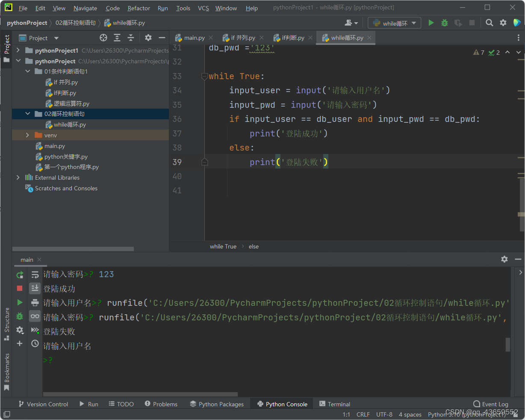Open Search Everywhere with the magnifier icon
This screenshot has height=420, width=525.
click(489, 23)
